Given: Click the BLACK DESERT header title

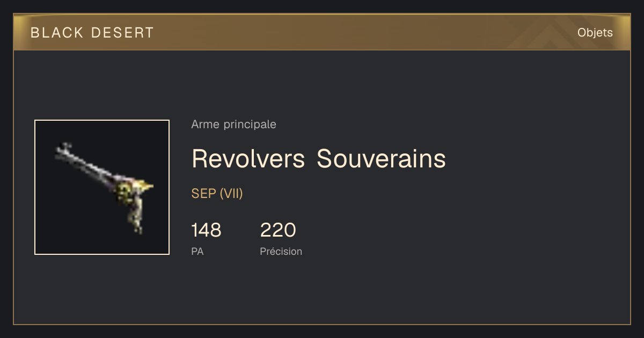Looking at the screenshot, I should [92, 33].
